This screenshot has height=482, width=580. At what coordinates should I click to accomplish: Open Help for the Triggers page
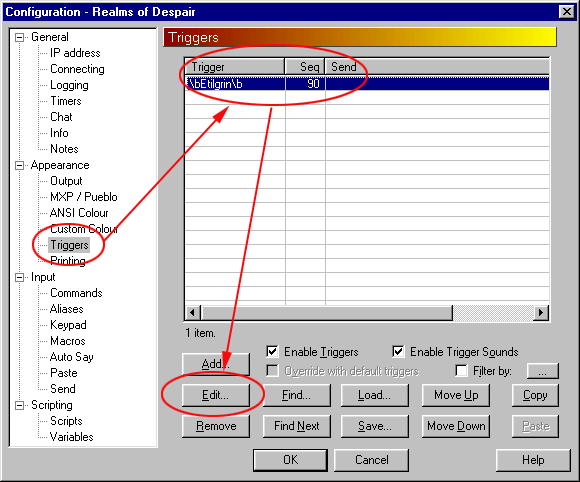point(533,460)
